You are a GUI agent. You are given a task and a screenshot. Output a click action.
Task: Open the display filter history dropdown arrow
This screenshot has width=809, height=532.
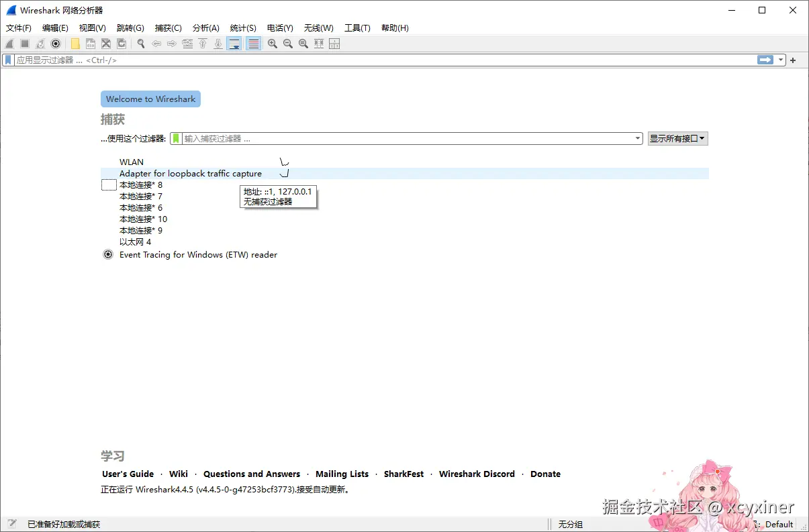click(x=781, y=60)
